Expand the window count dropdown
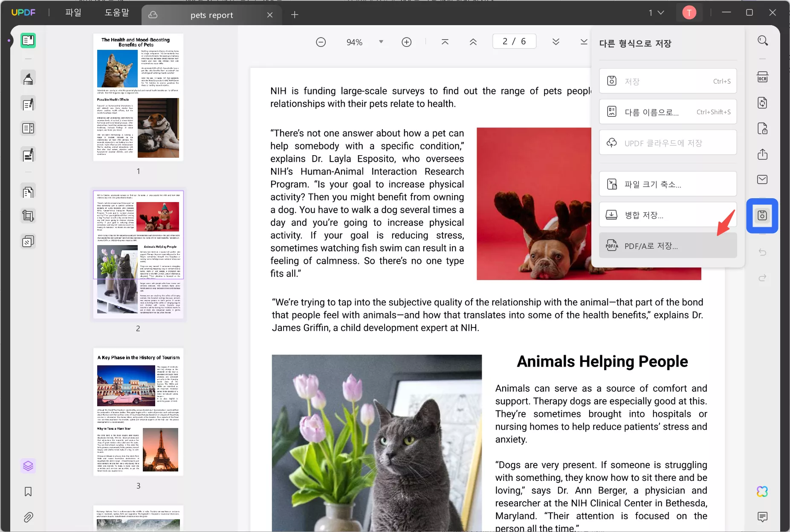 (x=657, y=13)
